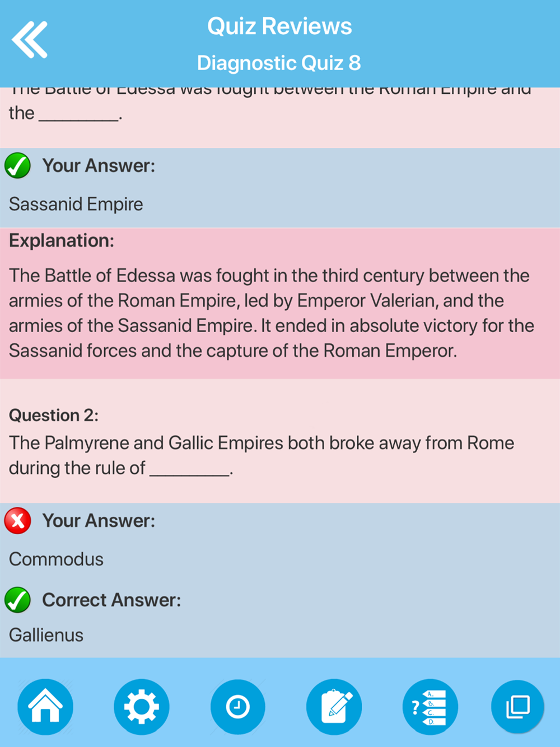Tap the Palmyrene and Gallic Empires question text
This screenshot has height=747, width=560.
(262, 455)
